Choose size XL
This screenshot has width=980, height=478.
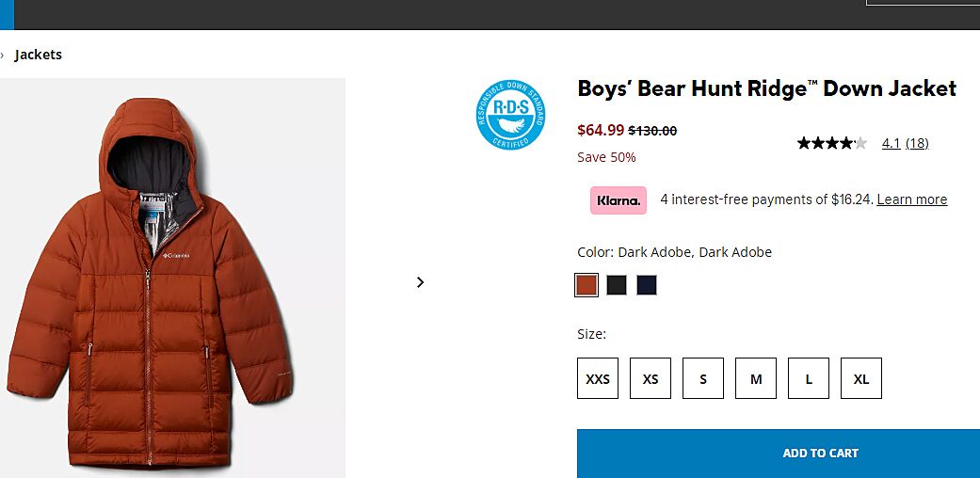tap(861, 379)
